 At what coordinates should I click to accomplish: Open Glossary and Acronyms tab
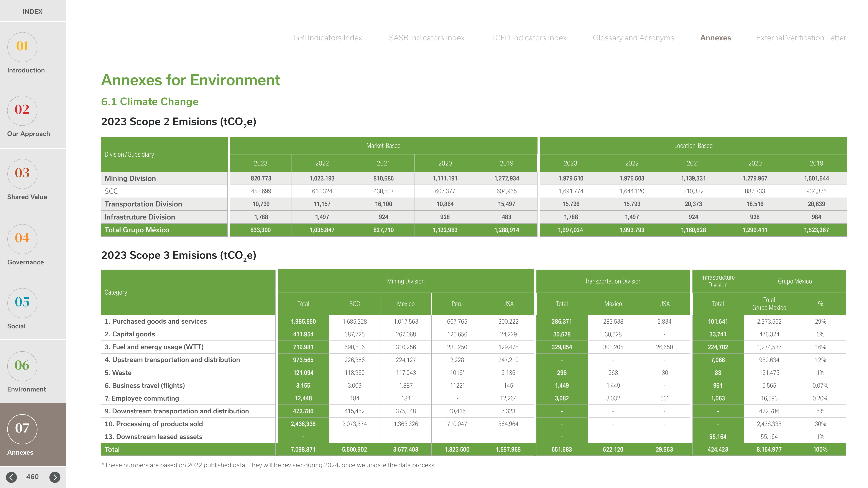633,38
